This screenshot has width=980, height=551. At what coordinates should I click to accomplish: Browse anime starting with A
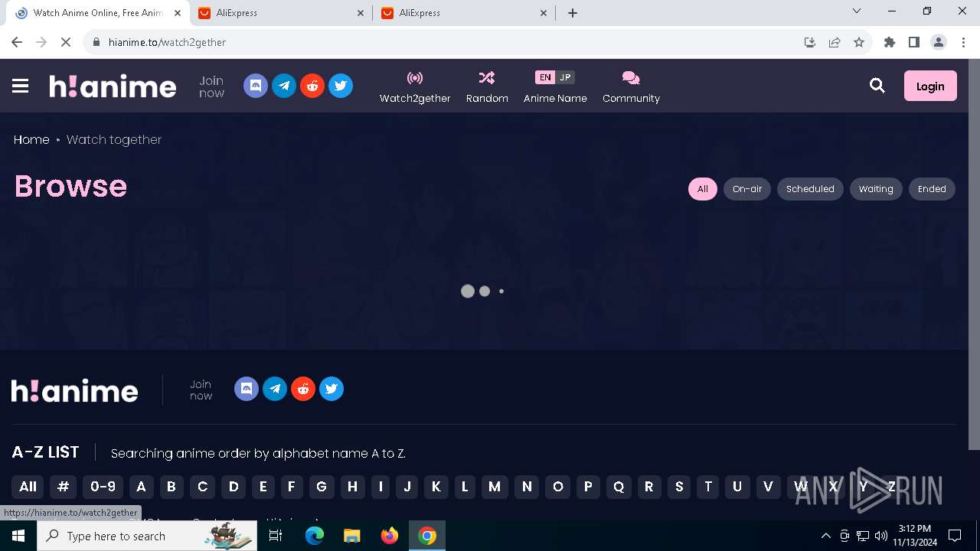point(141,487)
